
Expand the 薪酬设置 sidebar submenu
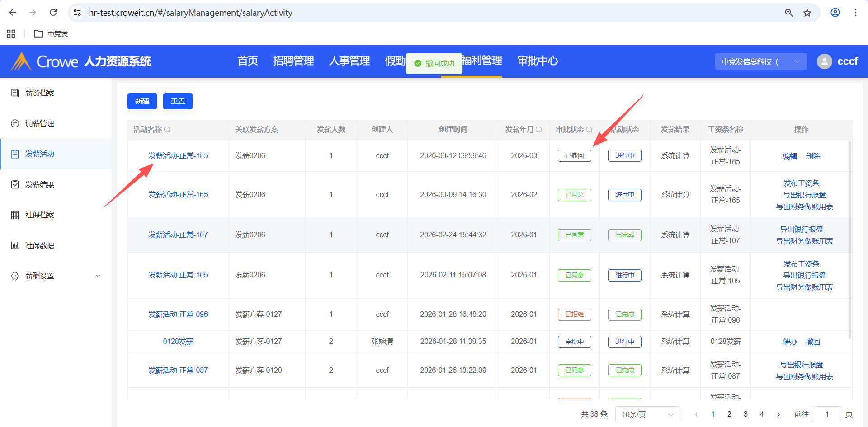coord(98,276)
